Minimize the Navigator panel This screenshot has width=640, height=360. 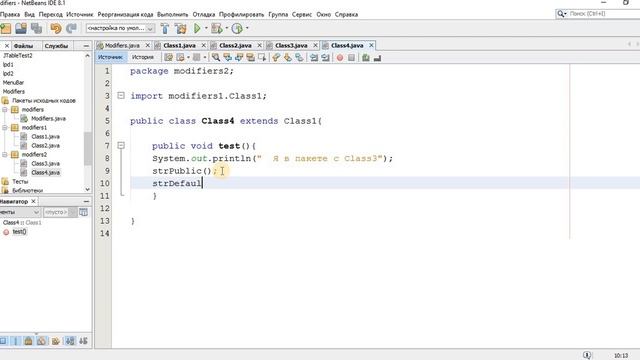(x=86, y=201)
